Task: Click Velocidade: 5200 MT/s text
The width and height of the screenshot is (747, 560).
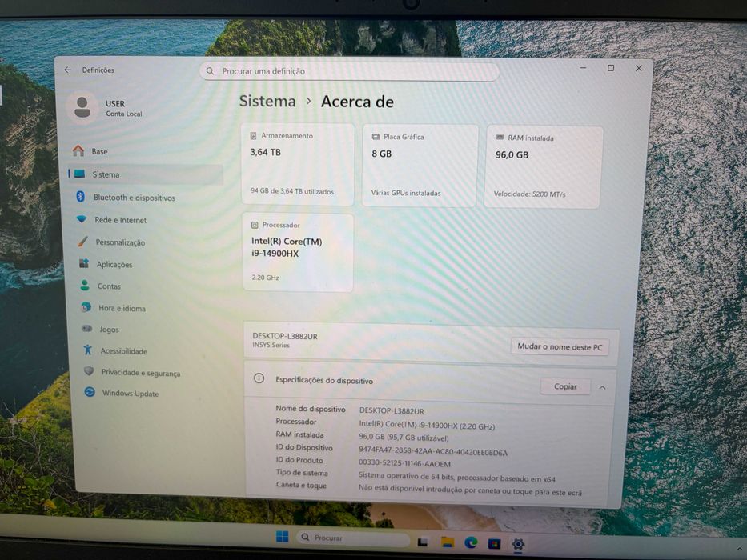Action: [529, 194]
